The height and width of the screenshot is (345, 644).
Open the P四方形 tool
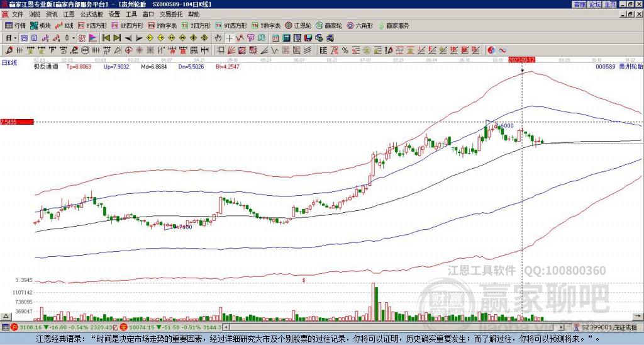92,25
